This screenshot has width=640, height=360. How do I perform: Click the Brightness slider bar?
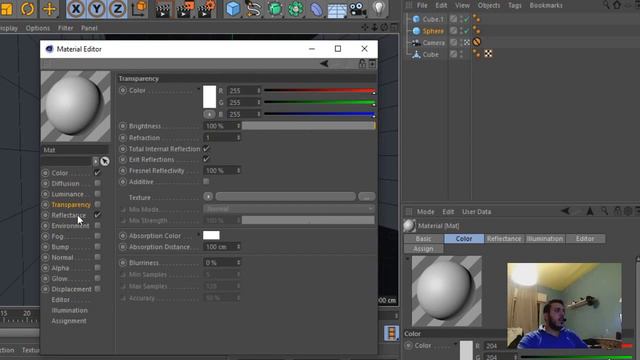coord(308,126)
